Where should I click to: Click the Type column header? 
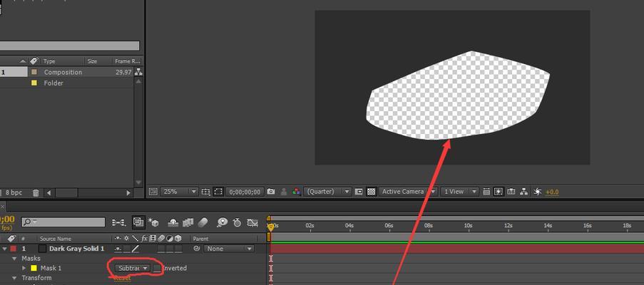tap(49, 61)
